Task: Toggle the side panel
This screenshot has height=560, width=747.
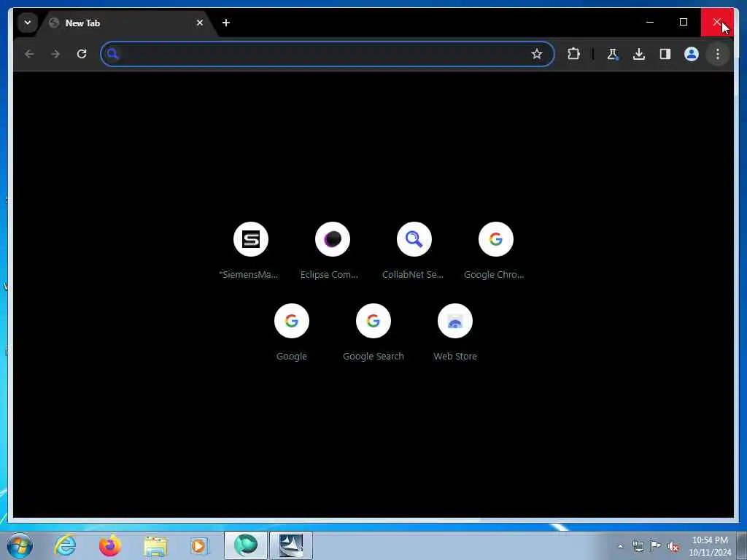Action: (665, 54)
